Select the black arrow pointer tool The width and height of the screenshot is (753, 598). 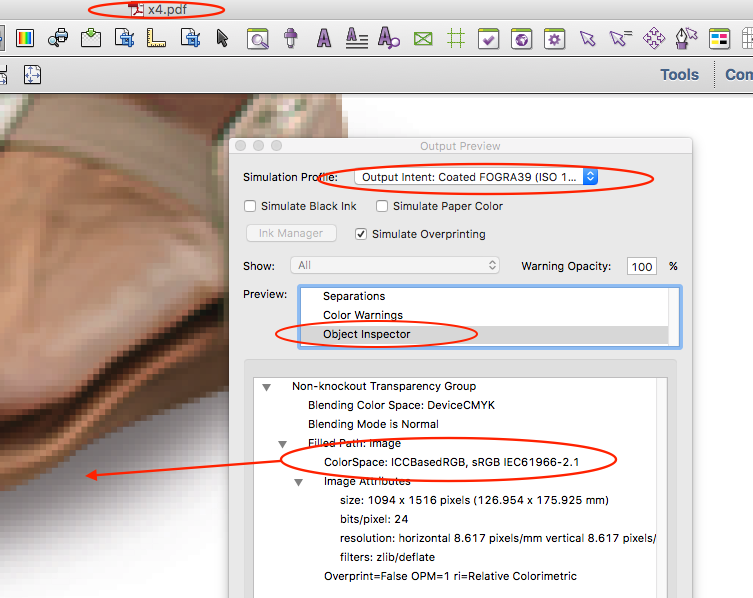tap(222, 38)
